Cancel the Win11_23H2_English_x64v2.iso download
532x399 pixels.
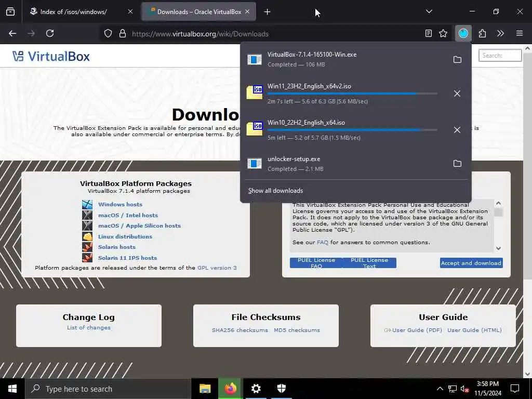(x=457, y=94)
